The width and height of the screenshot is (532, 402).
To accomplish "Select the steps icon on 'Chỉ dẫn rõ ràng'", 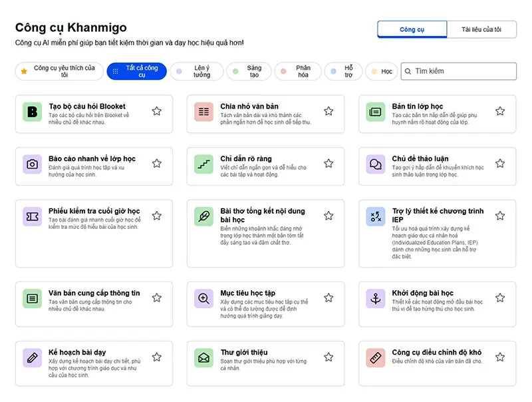I will pyautogui.click(x=203, y=164).
